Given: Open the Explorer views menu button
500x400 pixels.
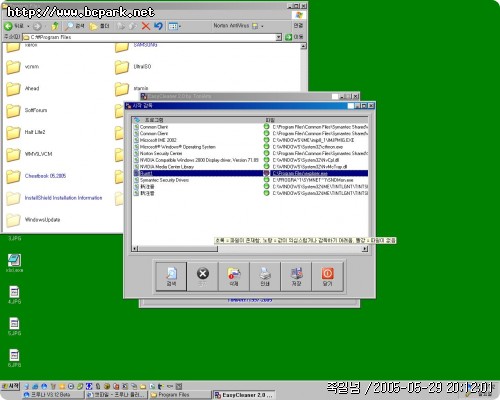Looking at the screenshot, I should (x=175, y=26).
